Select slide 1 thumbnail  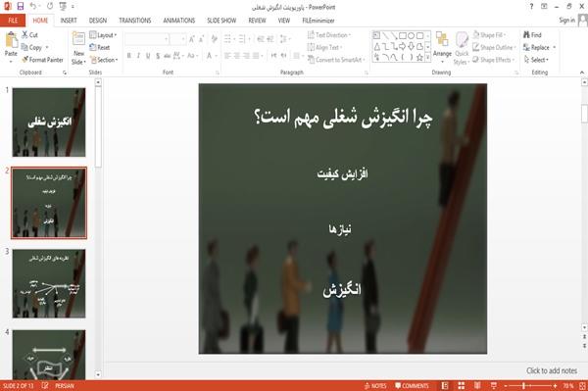click(x=49, y=122)
